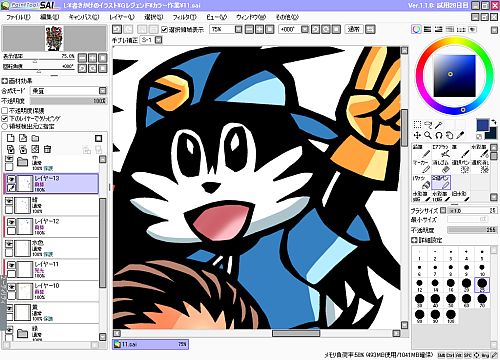Select the rectangular selection tool
Viewport: 500px width, 360px height.
click(417, 125)
